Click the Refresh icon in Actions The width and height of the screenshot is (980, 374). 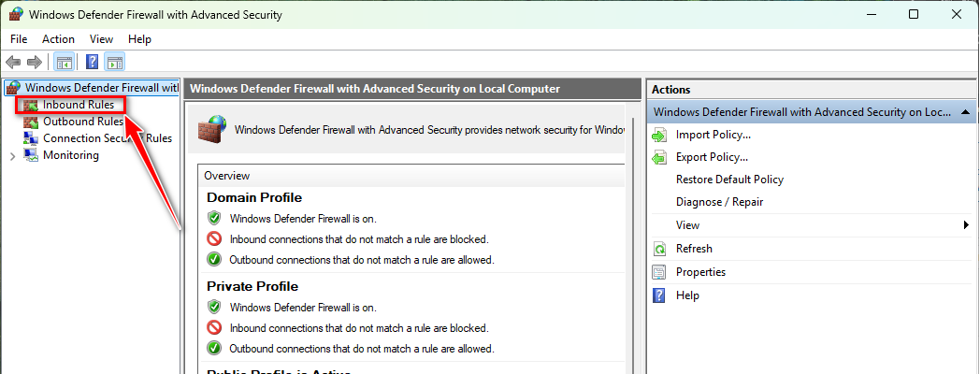tap(659, 249)
